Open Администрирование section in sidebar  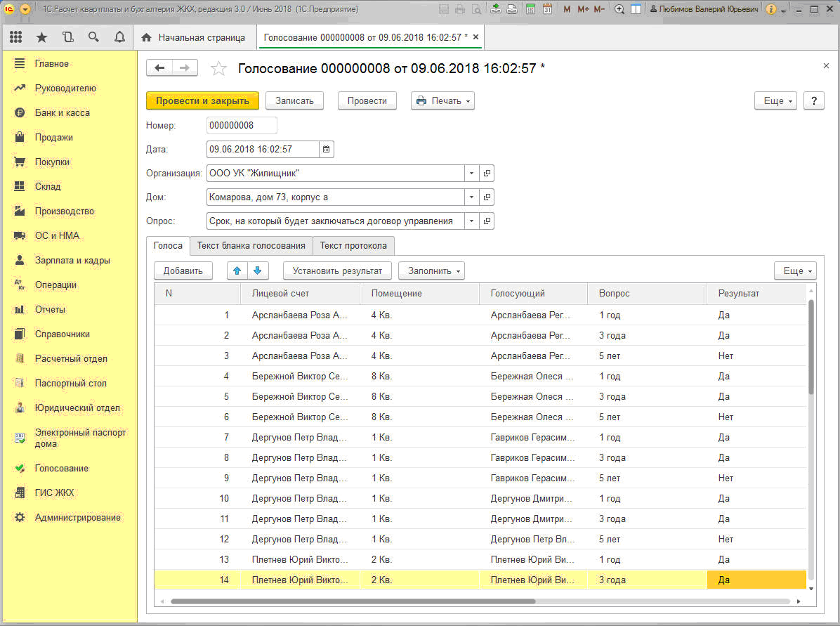(x=77, y=517)
